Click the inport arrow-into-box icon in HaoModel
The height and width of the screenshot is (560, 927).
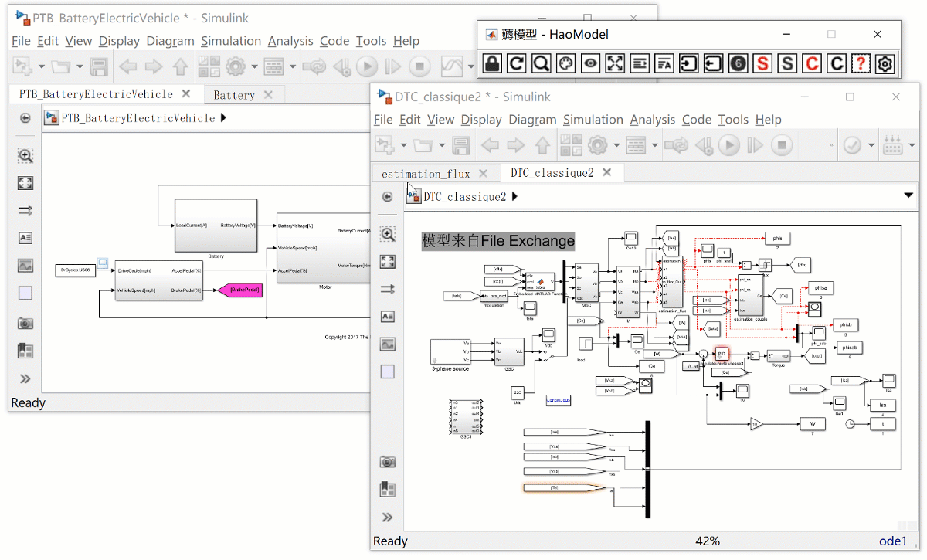click(689, 63)
